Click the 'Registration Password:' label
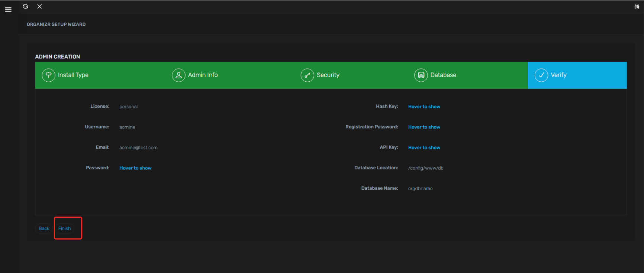This screenshot has width=644, height=273. pyautogui.click(x=372, y=127)
